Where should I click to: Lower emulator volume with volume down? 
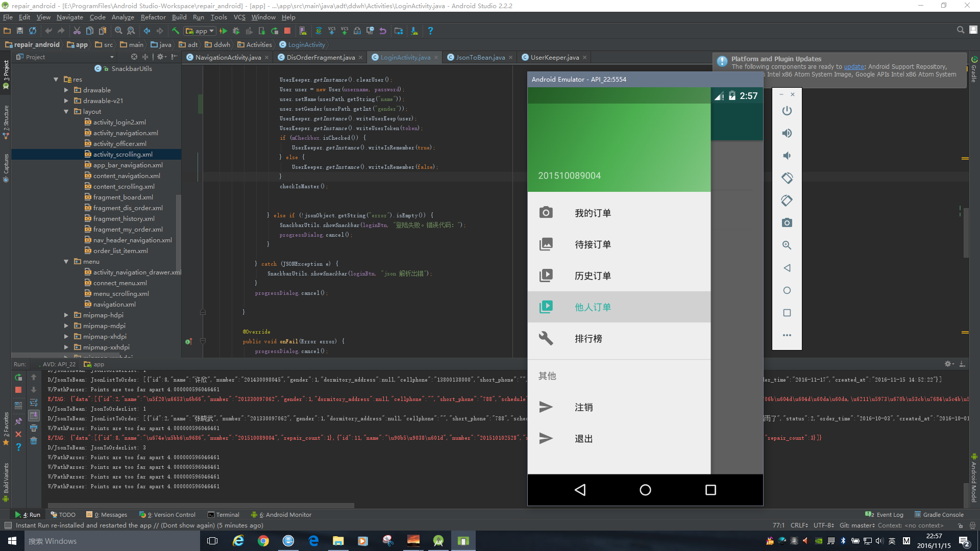point(787,156)
